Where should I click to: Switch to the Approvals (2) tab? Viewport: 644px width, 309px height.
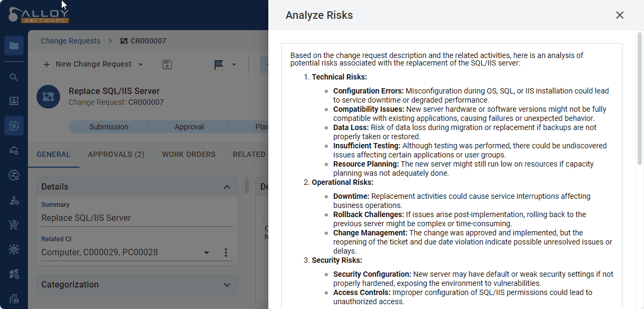coord(116,154)
